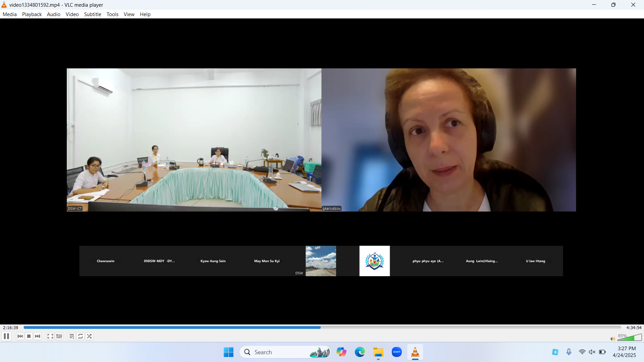Click the gkaroutzou speaker video
The height and width of the screenshot is (362, 644).
tap(449, 140)
